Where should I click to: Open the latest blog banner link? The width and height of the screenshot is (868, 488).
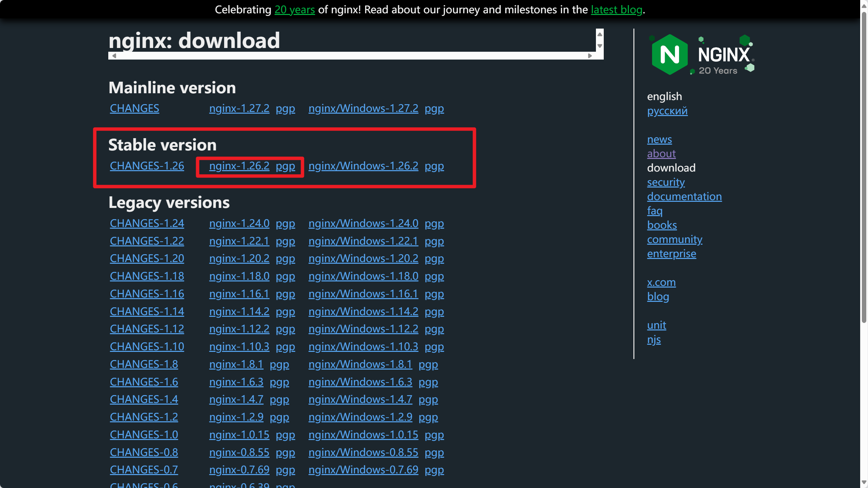point(616,10)
